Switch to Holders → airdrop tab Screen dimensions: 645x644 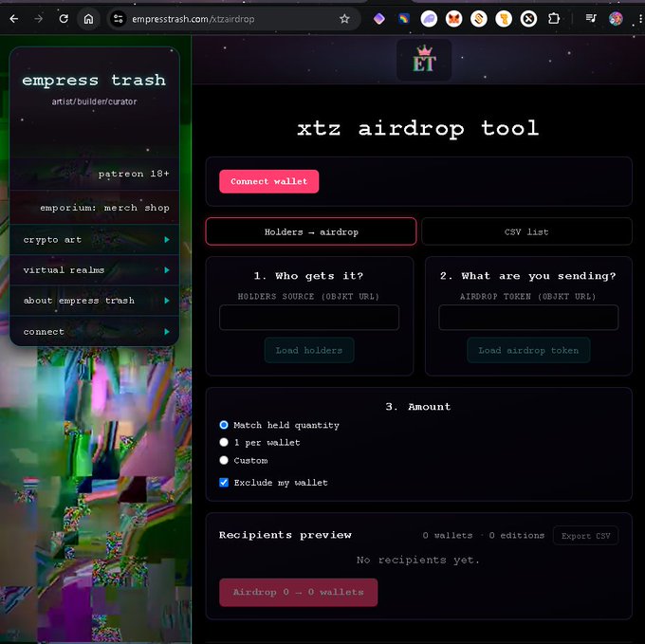(x=311, y=231)
